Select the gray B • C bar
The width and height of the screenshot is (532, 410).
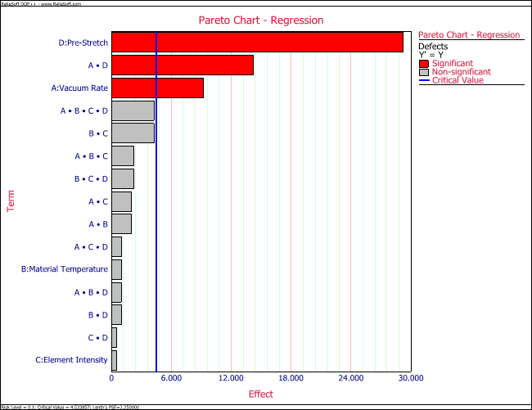pos(133,133)
